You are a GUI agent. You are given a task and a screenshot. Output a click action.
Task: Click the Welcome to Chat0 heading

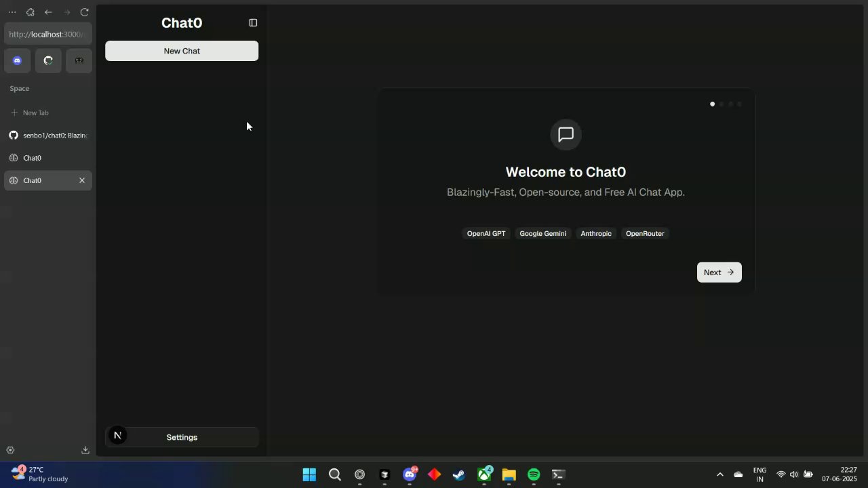coord(566,172)
